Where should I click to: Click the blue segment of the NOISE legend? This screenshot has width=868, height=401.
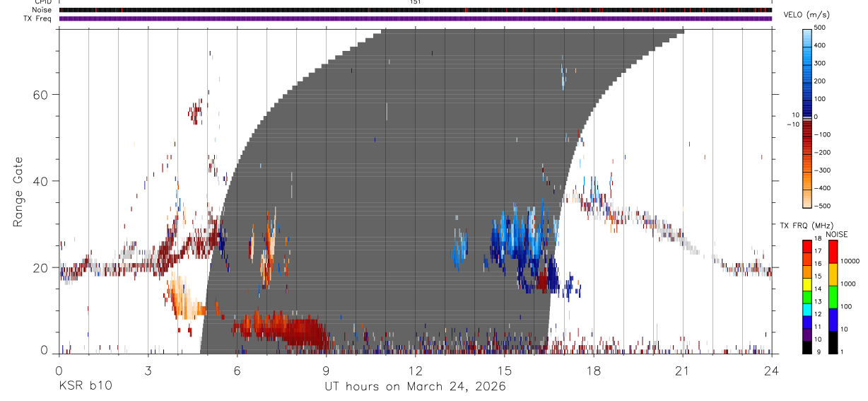click(x=833, y=320)
